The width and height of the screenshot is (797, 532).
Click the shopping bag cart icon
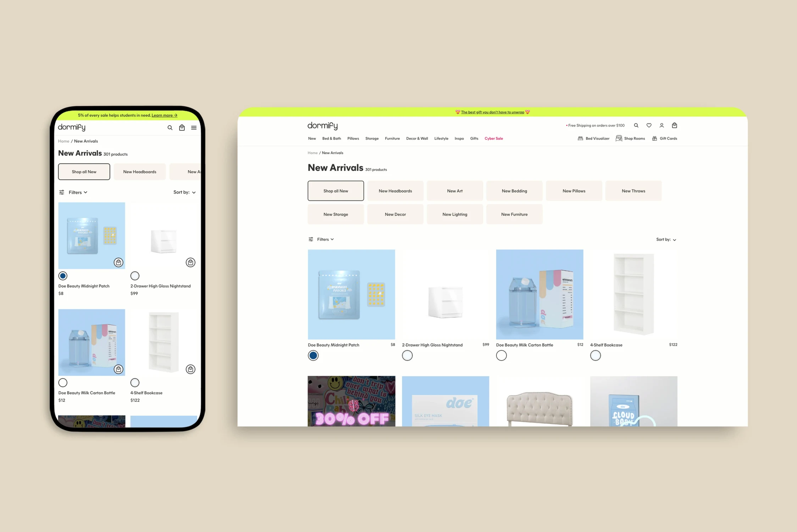pos(675,125)
